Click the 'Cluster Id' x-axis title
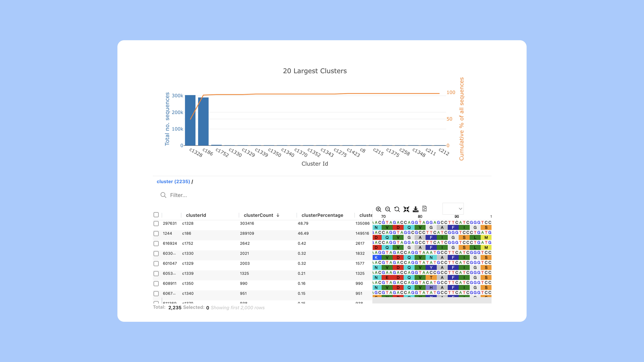The image size is (644, 362). 315,164
